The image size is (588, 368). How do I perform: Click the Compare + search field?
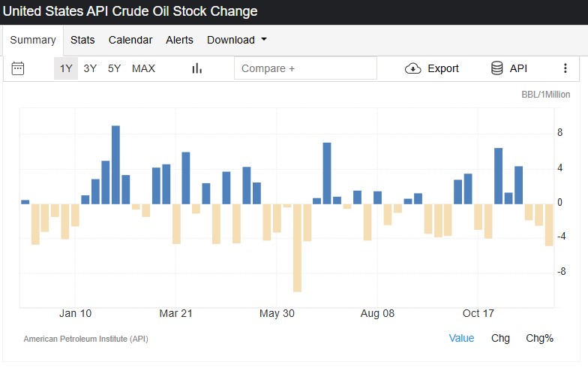coord(305,68)
